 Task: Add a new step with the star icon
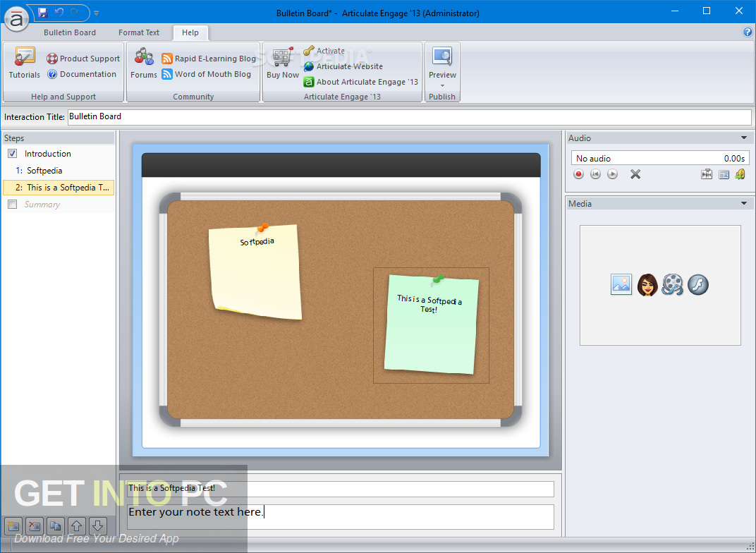pyautogui.click(x=13, y=525)
